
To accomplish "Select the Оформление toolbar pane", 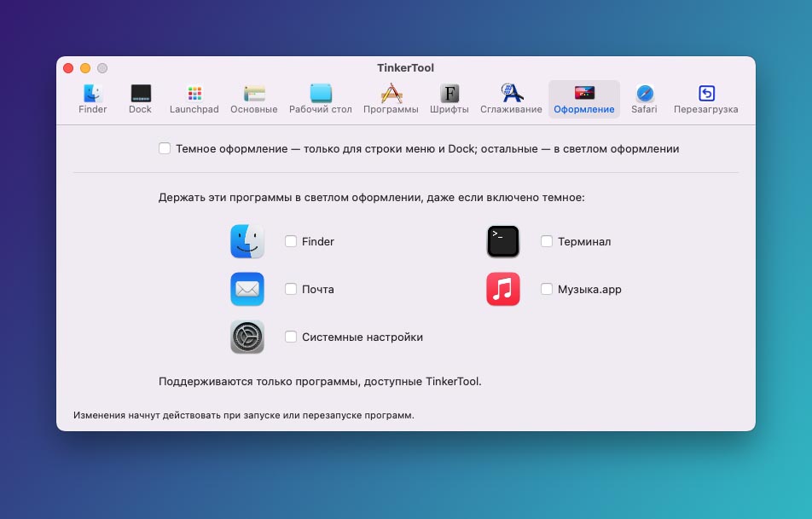I will (x=584, y=100).
